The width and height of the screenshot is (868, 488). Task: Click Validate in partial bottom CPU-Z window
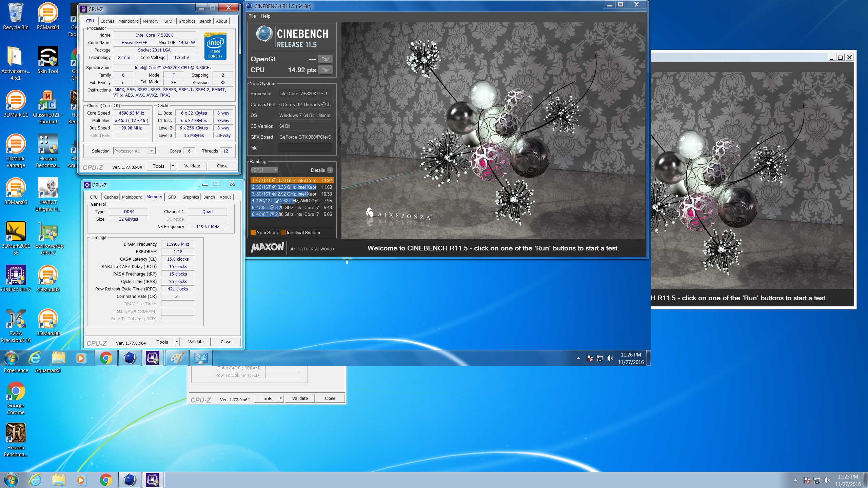(x=300, y=398)
